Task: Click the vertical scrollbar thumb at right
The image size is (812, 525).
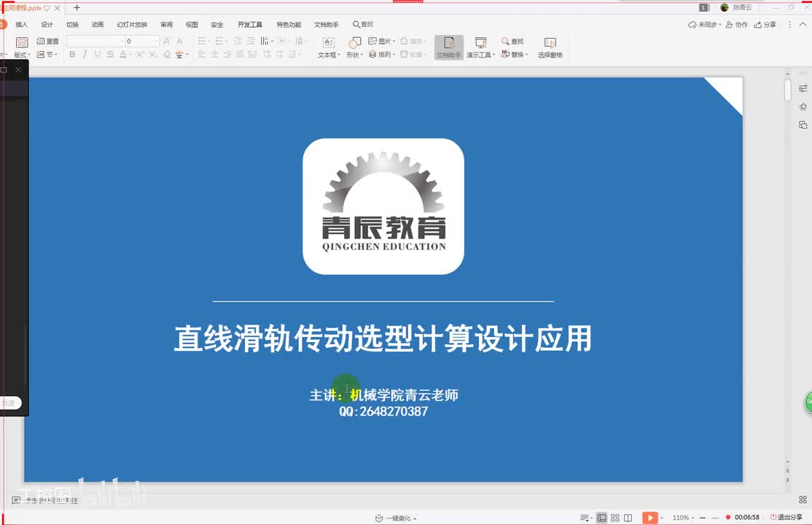Action: point(787,90)
